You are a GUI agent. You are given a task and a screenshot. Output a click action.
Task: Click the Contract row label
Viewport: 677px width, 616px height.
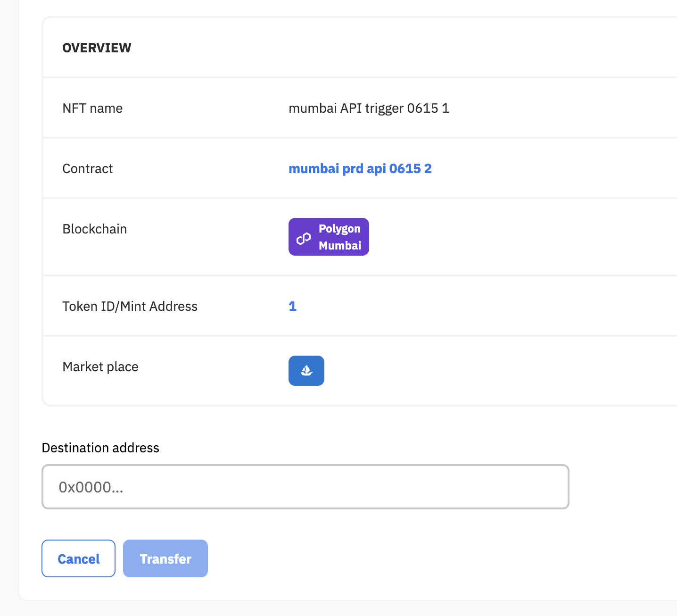coord(87,169)
